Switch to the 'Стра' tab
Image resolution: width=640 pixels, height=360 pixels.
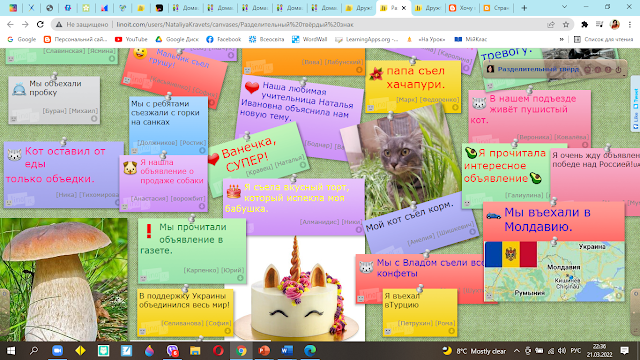tap(497, 8)
